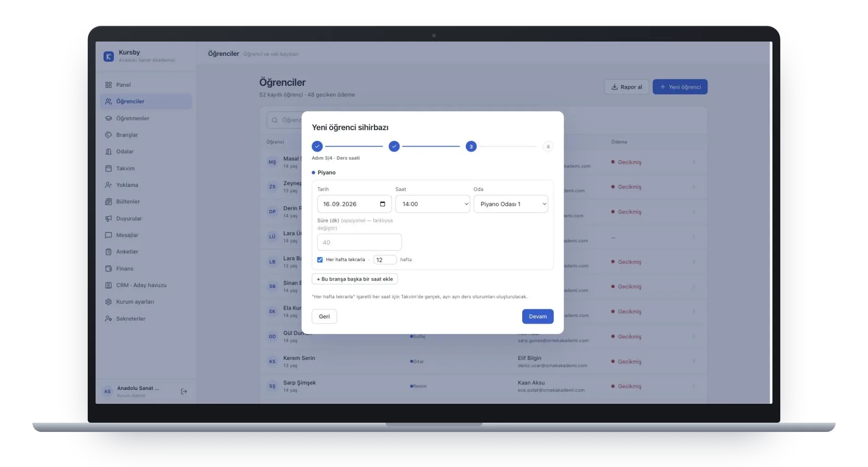Click the search magnifier icon in the student list
The image size is (868, 467).
275,120
